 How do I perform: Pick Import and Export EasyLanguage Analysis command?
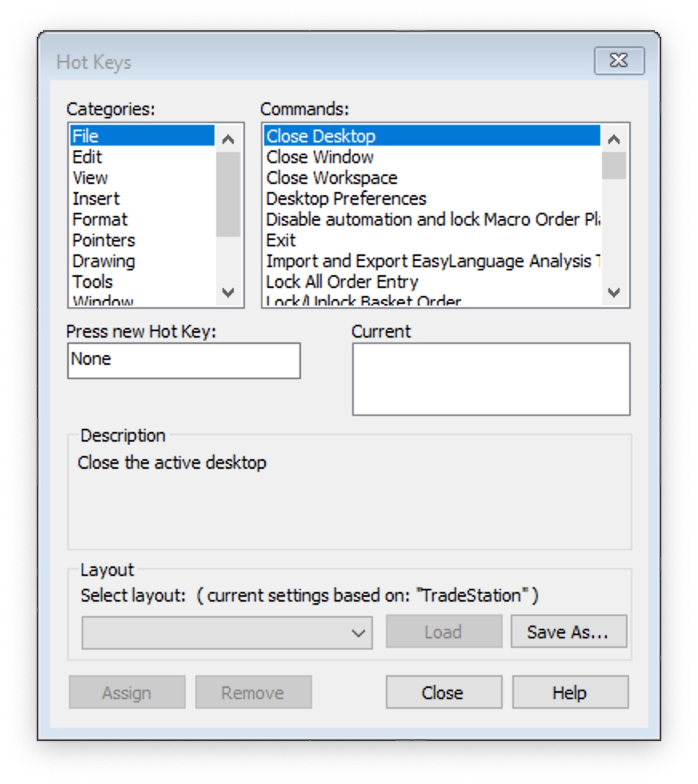coord(432,261)
